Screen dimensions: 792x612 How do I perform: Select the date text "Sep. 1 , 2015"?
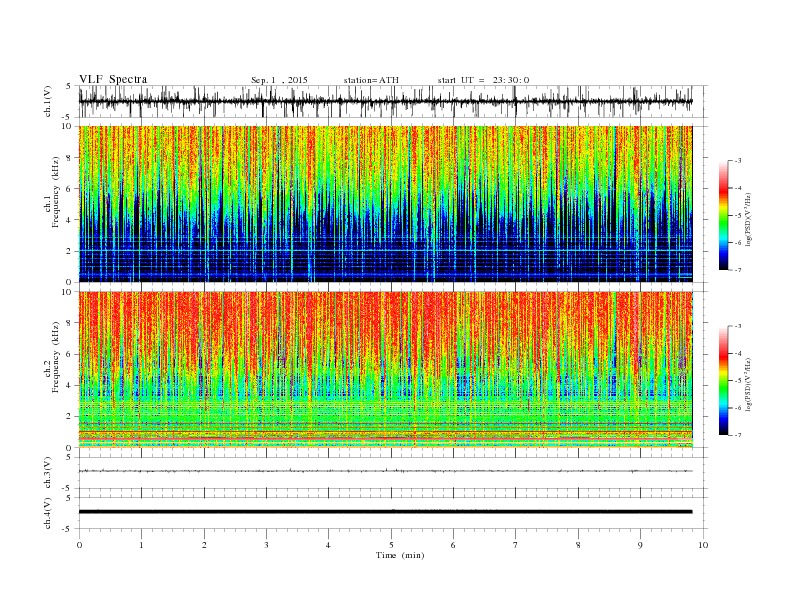pyautogui.click(x=279, y=80)
